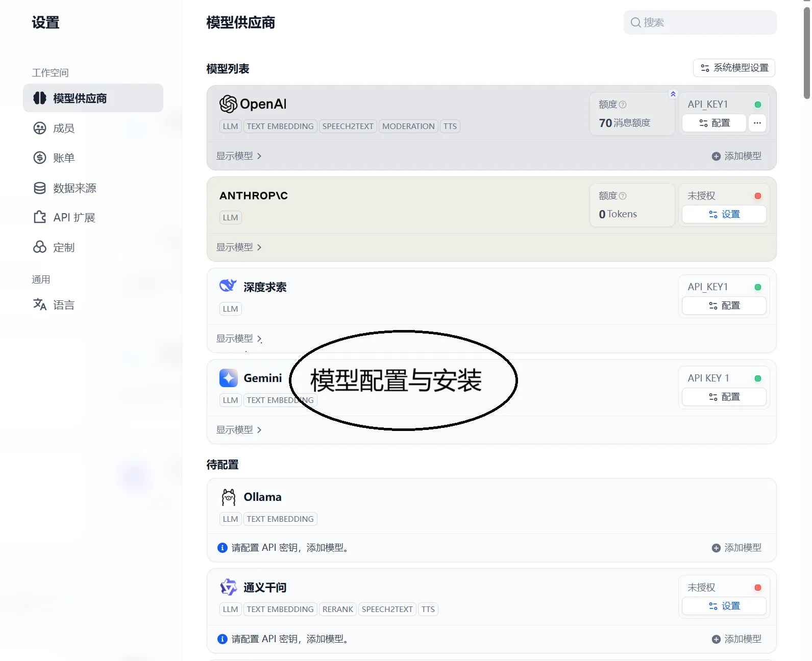Open the 模型供应商 sidebar item
812x661 pixels.
pos(93,98)
